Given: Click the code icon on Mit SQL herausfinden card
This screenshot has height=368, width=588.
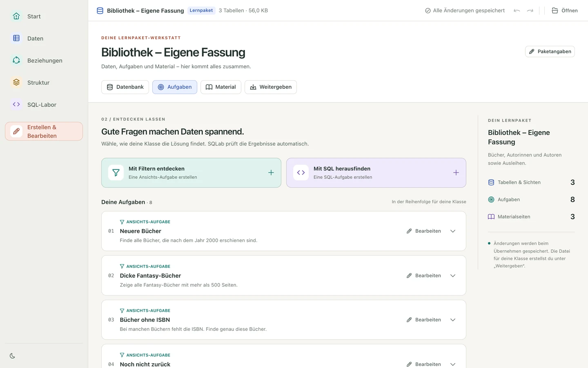Looking at the screenshot, I should [x=301, y=173].
